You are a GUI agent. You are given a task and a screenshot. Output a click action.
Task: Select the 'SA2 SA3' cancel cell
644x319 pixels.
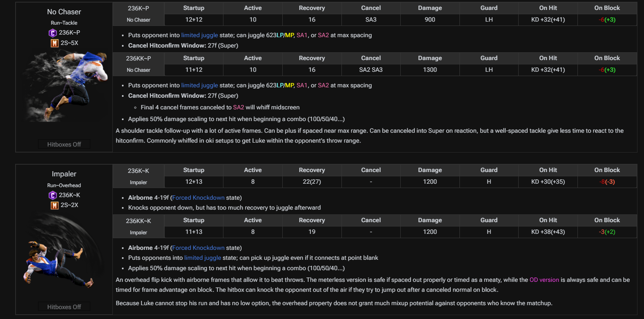click(371, 70)
